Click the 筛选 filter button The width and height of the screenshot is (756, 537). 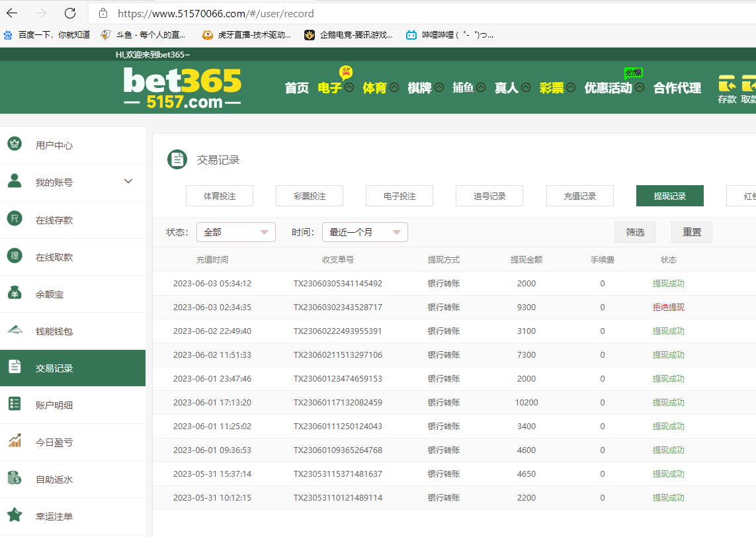635,232
